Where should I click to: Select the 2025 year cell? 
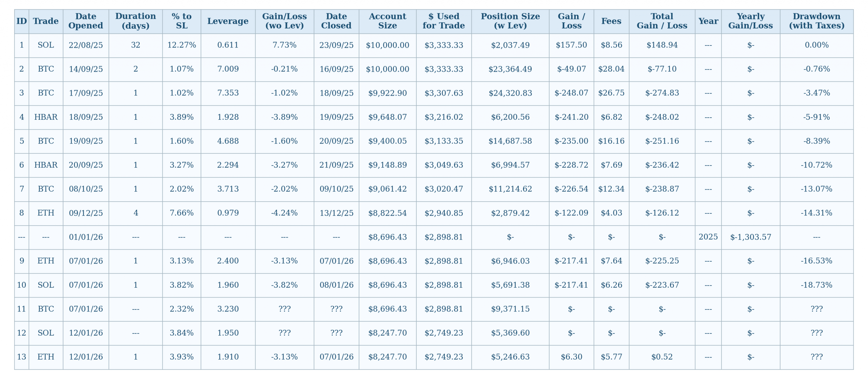tap(708, 237)
